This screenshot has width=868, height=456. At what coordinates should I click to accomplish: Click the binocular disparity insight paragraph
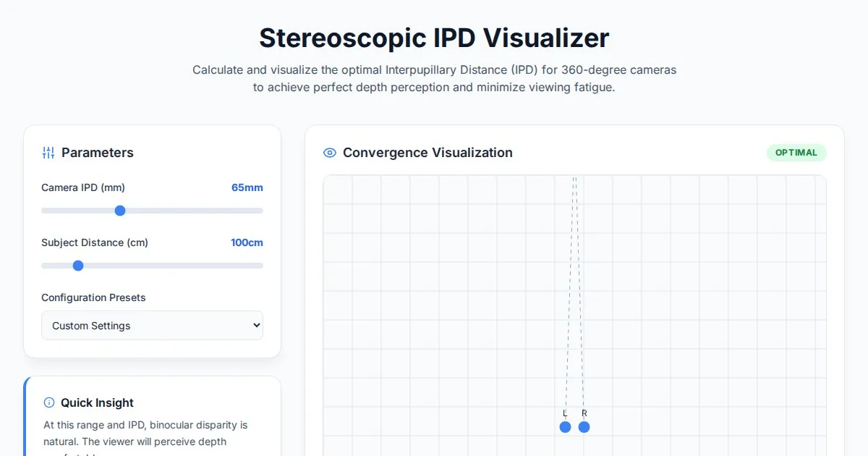click(145, 433)
